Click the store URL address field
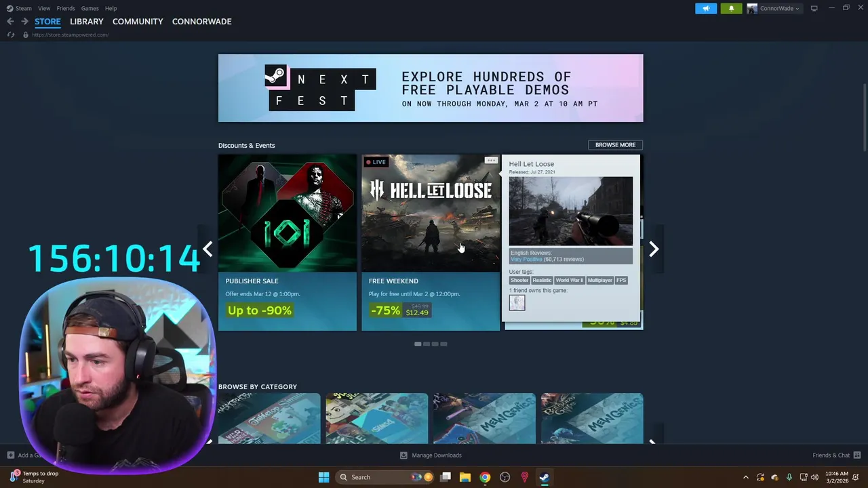This screenshot has height=488, width=868. click(x=70, y=35)
